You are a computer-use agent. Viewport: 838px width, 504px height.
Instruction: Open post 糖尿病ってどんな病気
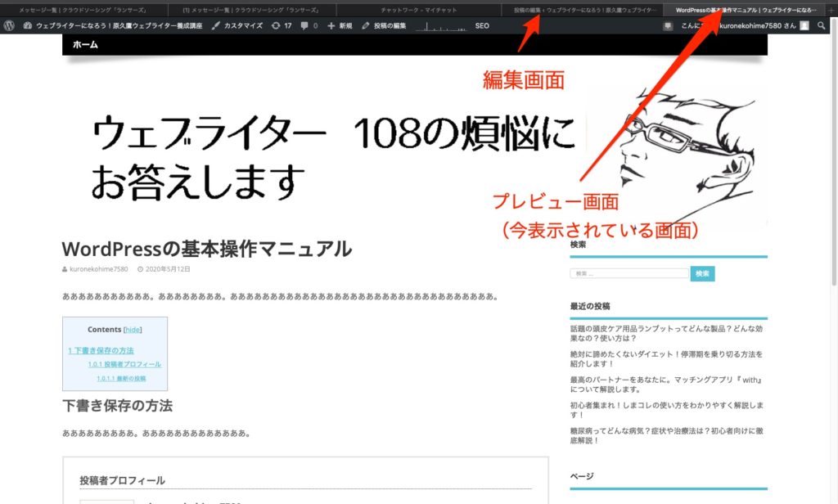click(x=666, y=435)
